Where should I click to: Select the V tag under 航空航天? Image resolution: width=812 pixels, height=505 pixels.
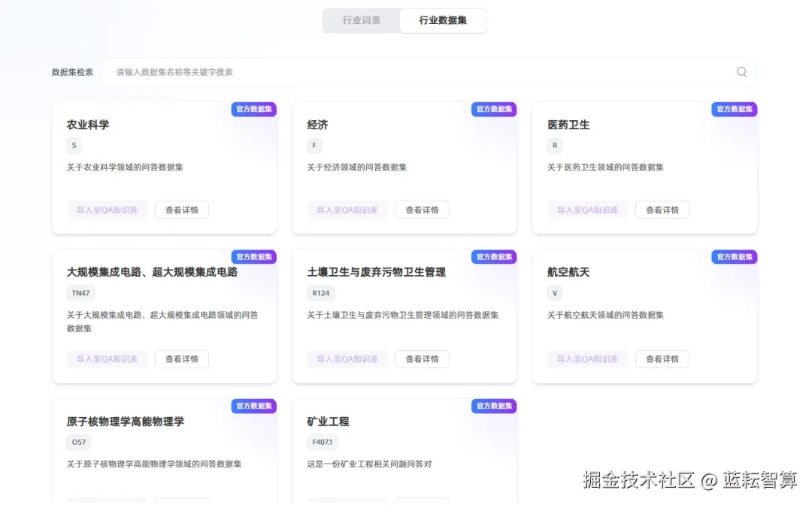[x=554, y=292]
